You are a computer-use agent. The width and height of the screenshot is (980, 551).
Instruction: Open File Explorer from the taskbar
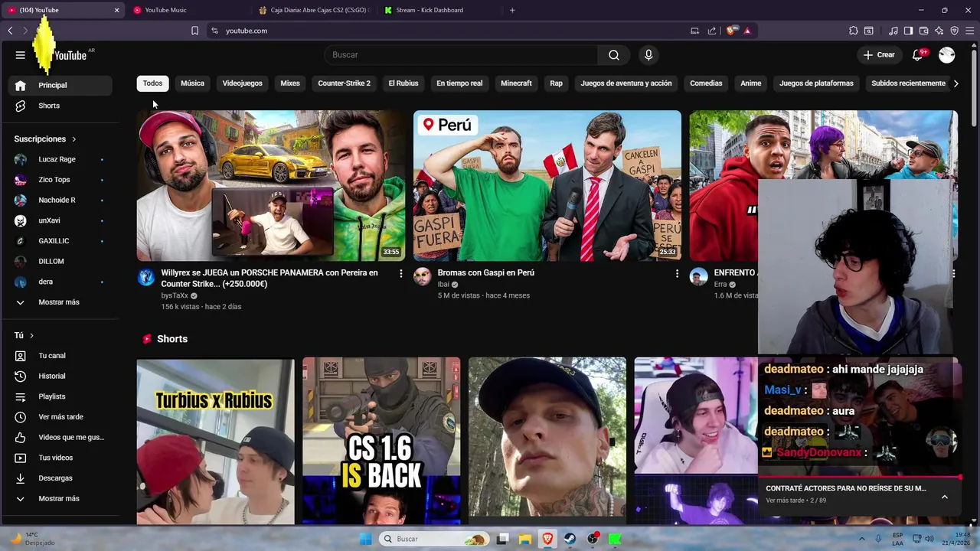[x=525, y=539]
